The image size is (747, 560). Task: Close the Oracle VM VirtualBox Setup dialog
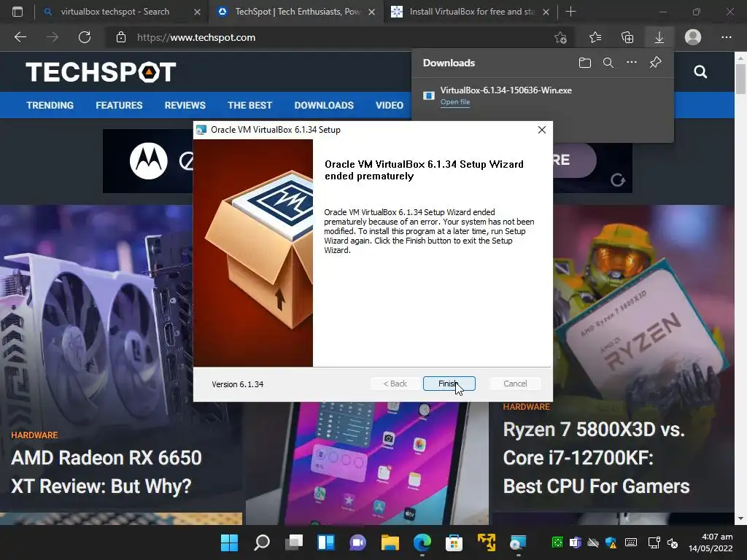click(542, 130)
